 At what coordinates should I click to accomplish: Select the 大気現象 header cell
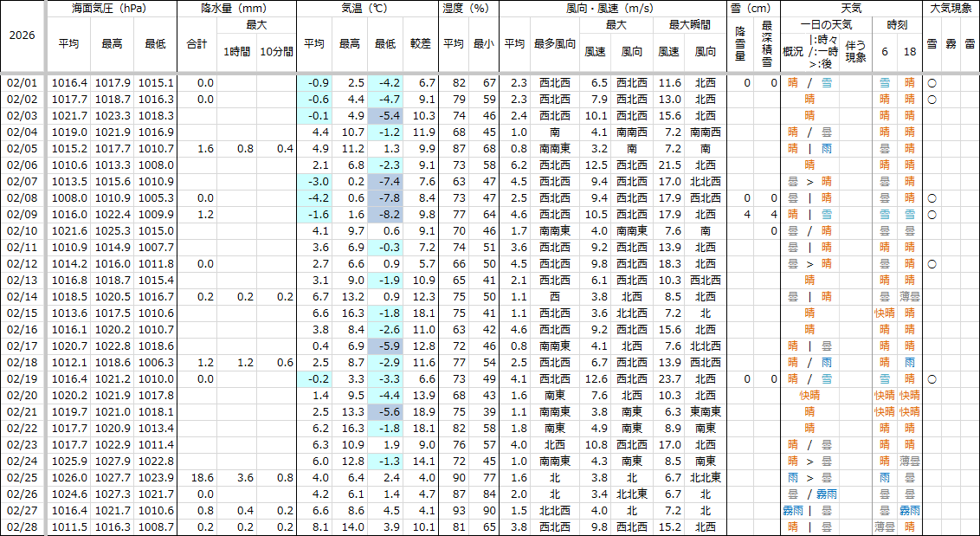[x=951, y=9]
